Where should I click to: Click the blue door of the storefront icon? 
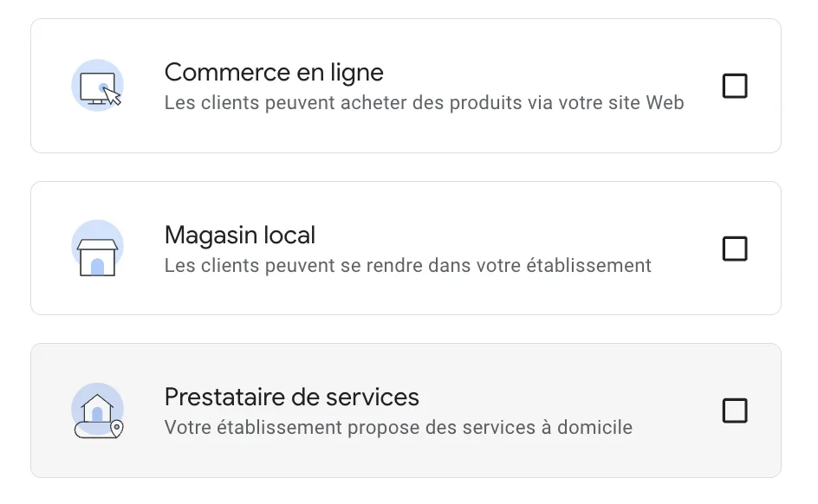(x=97, y=265)
